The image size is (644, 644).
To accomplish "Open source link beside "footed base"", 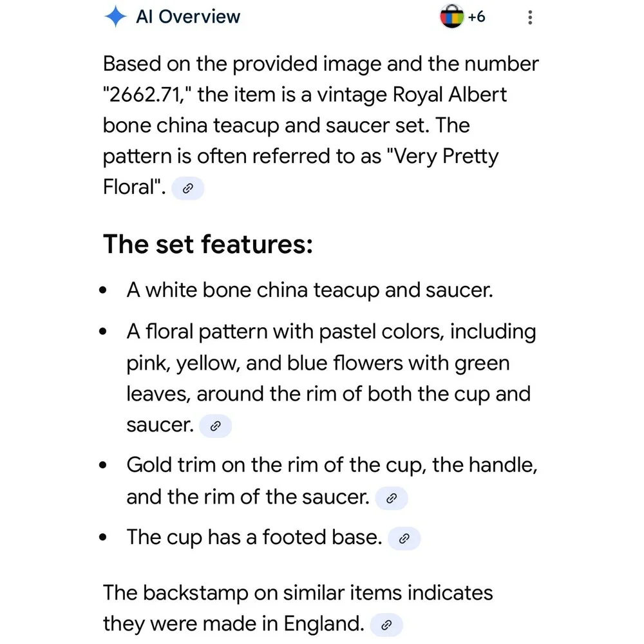I will 404,538.
